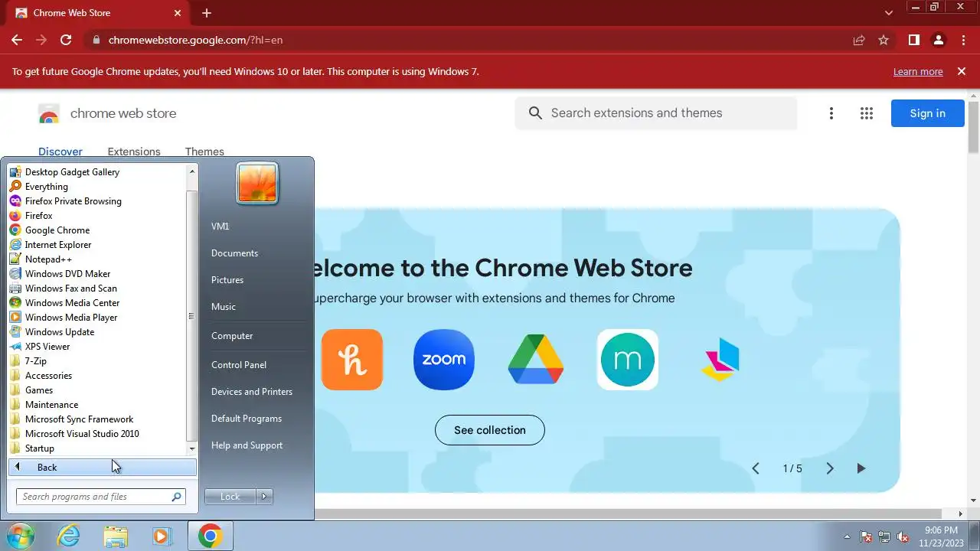Open Devices and Printers

pos(252,392)
